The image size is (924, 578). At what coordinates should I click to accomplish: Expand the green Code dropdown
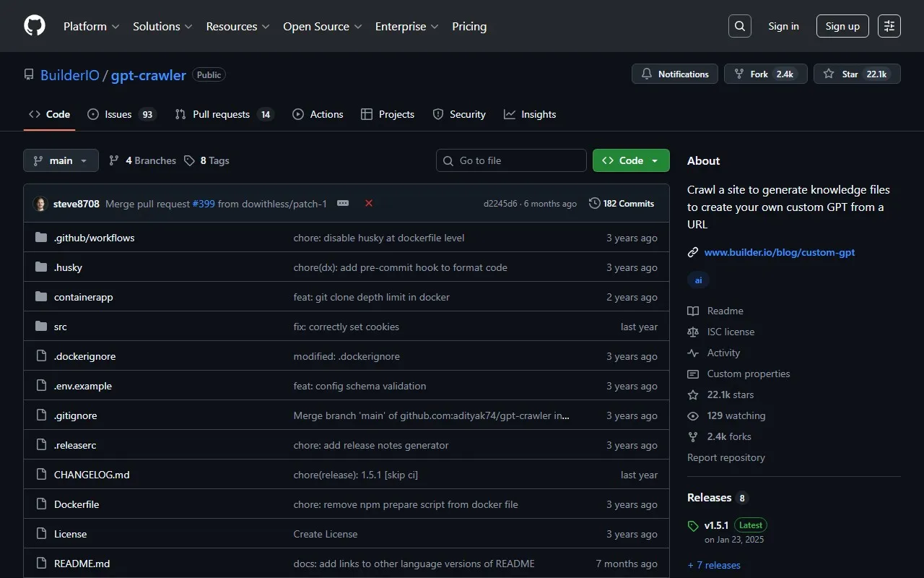pos(631,160)
